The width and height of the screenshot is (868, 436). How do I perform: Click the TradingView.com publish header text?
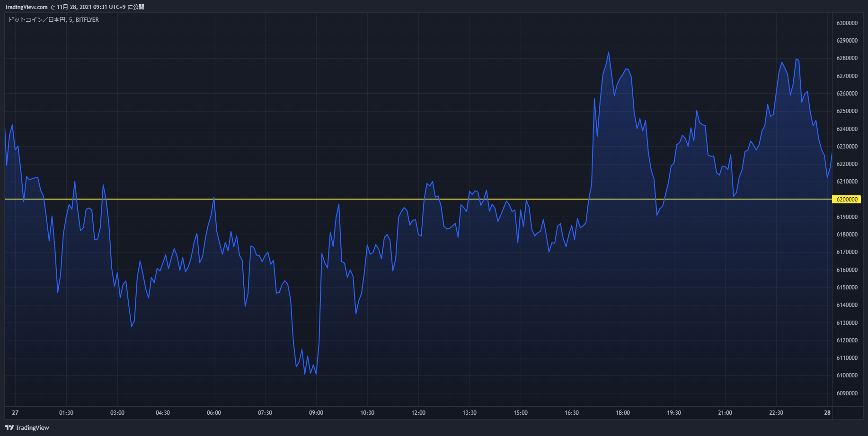click(x=74, y=7)
